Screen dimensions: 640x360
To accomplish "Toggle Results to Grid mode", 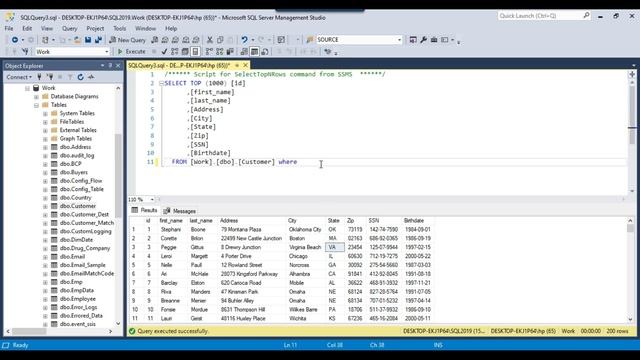I will pos(254,51).
